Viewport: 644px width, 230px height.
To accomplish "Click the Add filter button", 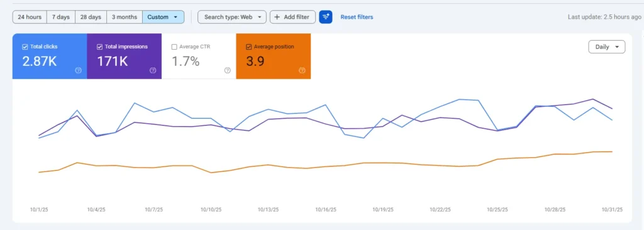I will (292, 17).
